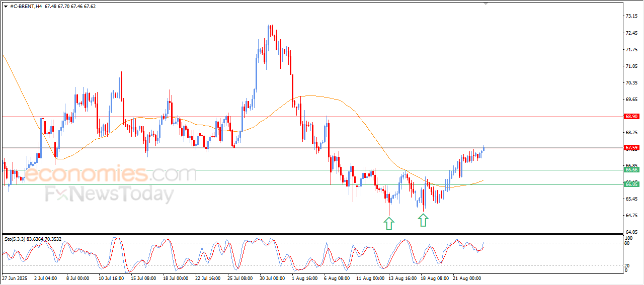Image resolution: width=644 pixels, height=285 pixels.
Task: Click the 2 Jul 04:00 time label
Action: pyautogui.click(x=45, y=277)
